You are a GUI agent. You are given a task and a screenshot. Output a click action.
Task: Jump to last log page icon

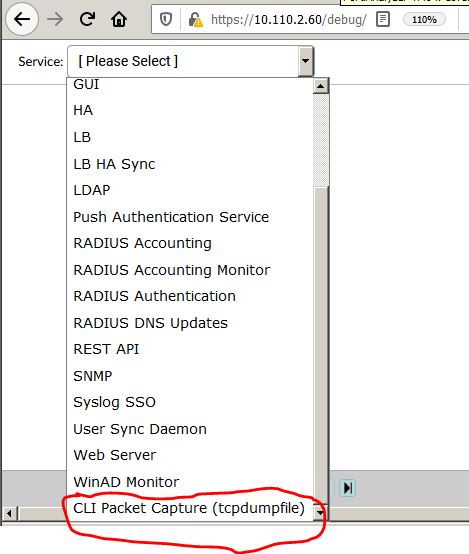coord(348,488)
